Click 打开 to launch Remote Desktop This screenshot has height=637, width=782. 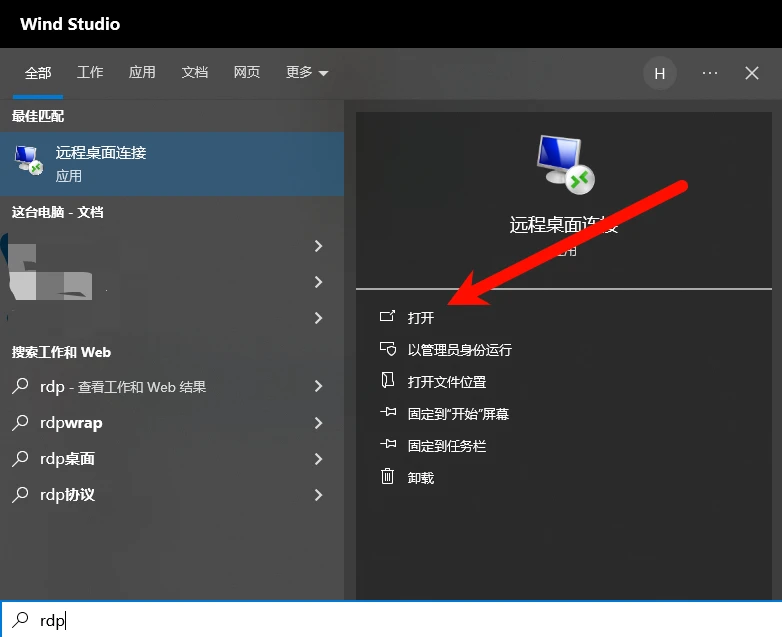[421, 318]
